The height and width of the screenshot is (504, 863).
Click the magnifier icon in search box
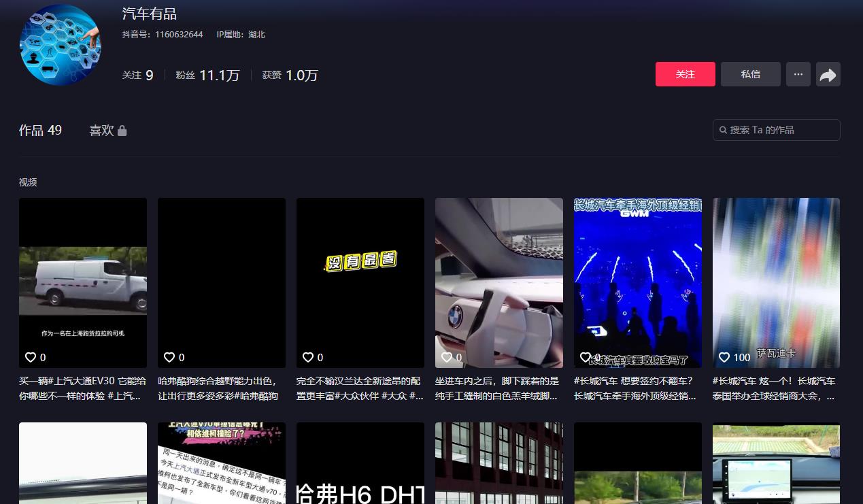click(724, 130)
